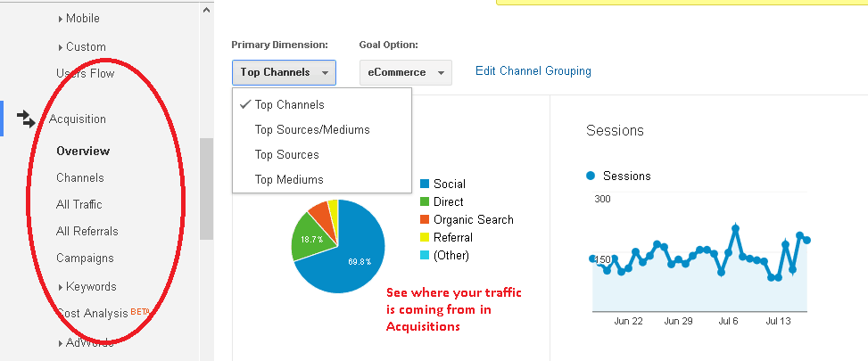Click the Organic Search orange legend swatch
868x361 pixels.
pyautogui.click(x=425, y=219)
